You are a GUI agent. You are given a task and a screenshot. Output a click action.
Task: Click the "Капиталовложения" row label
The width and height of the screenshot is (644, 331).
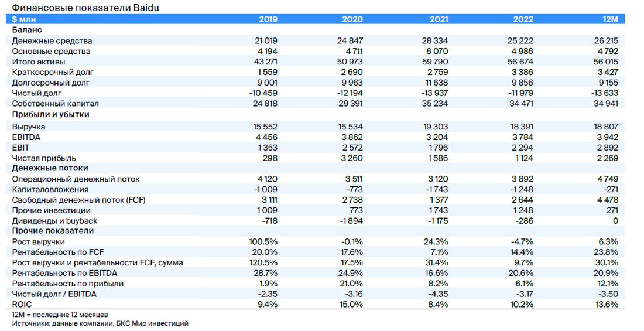[50, 190]
